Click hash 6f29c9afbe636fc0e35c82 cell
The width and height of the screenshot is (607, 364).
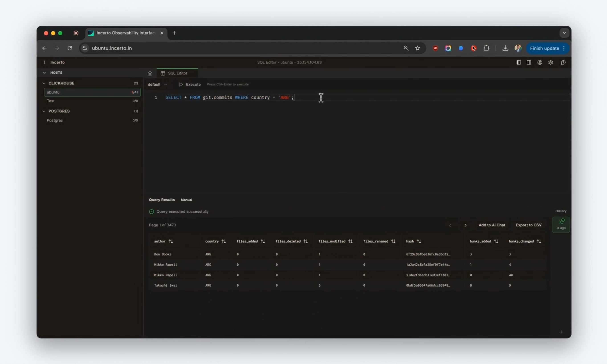pos(428,254)
